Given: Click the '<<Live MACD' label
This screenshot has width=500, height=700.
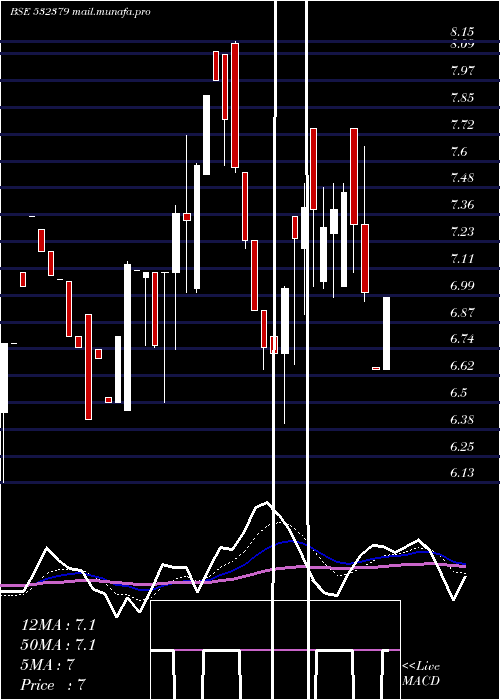Looking at the screenshot, I should [421, 674].
